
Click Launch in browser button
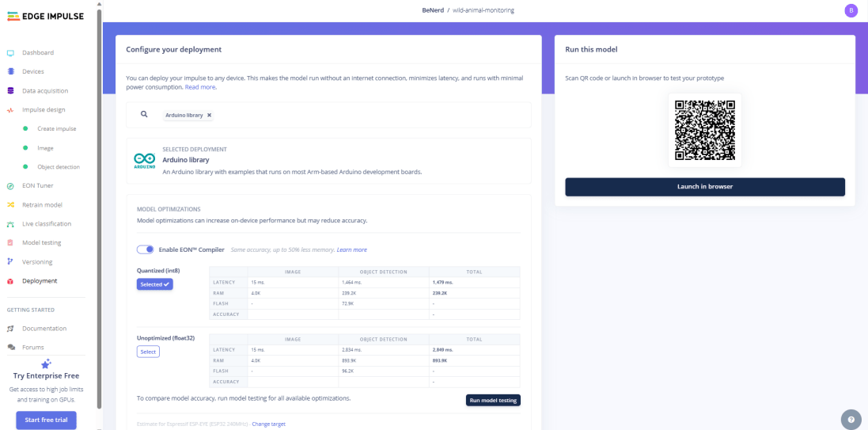click(x=705, y=187)
